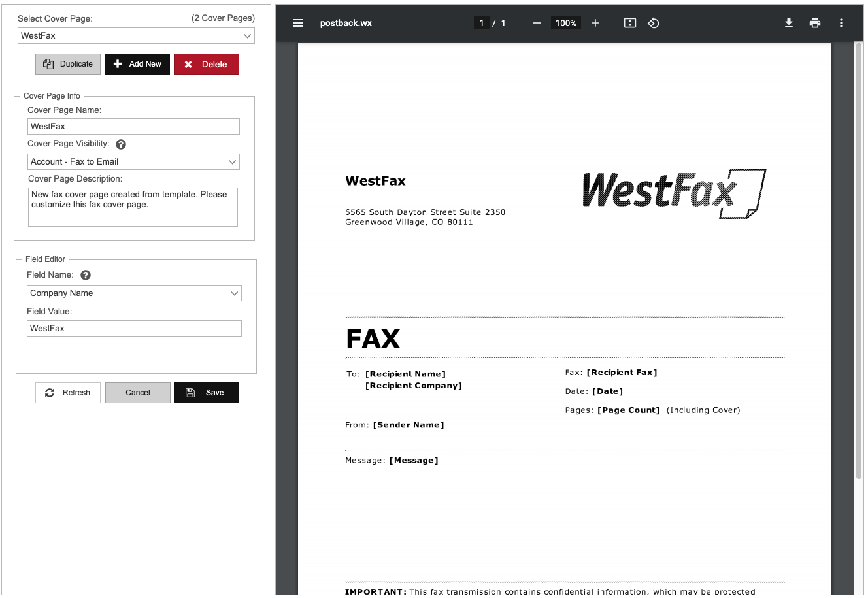Duplicate the current cover page
This screenshot has height=598, width=868.
(x=68, y=64)
